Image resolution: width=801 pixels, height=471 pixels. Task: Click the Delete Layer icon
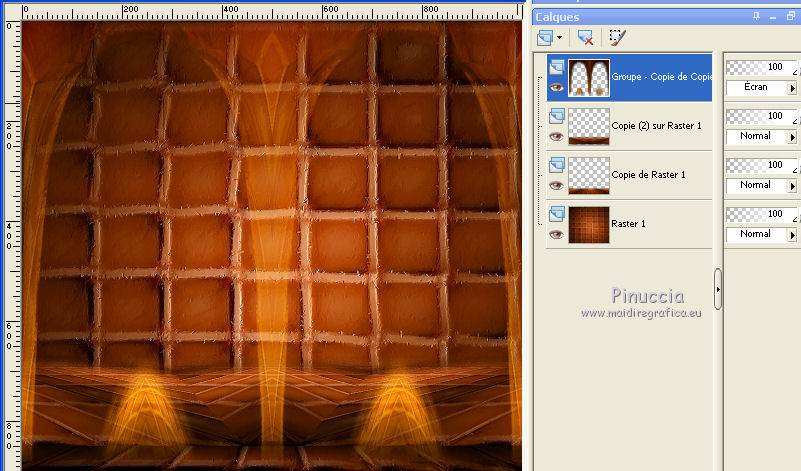click(x=585, y=37)
